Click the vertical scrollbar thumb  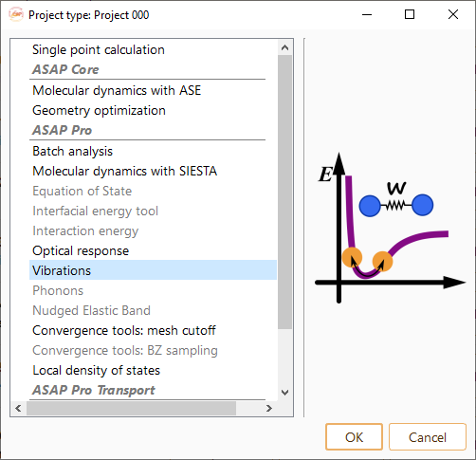(284, 192)
